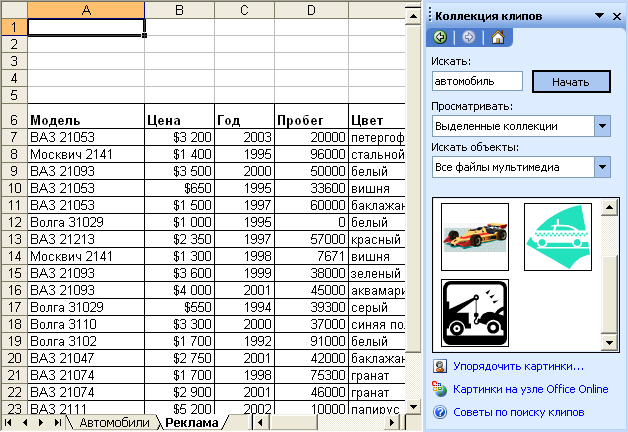Select the Москвич 2141 cell in row 8
This screenshot has width=628, height=432.
[x=86, y=154]
